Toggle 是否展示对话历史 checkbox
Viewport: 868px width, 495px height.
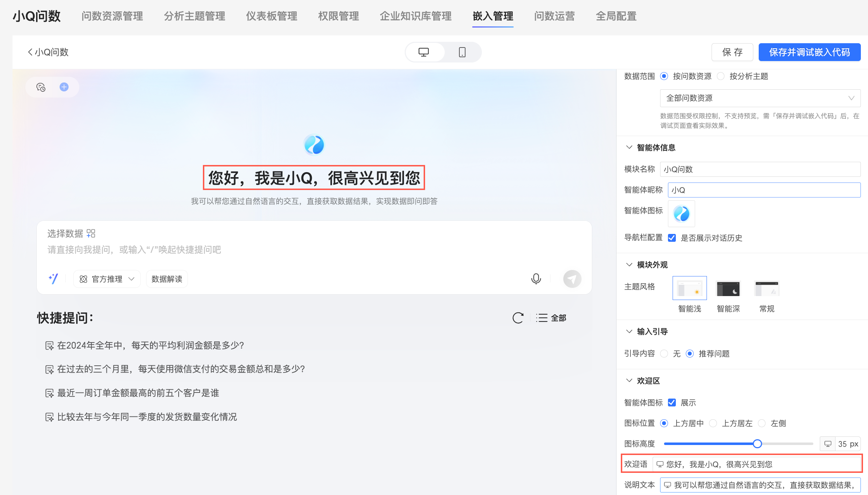coord(672,238)
